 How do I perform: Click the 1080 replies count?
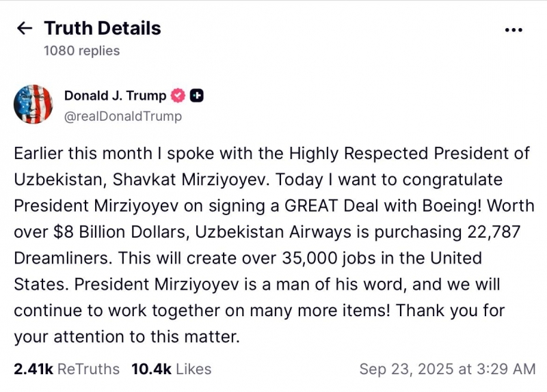pyautogui.click(x=81, y=51)
